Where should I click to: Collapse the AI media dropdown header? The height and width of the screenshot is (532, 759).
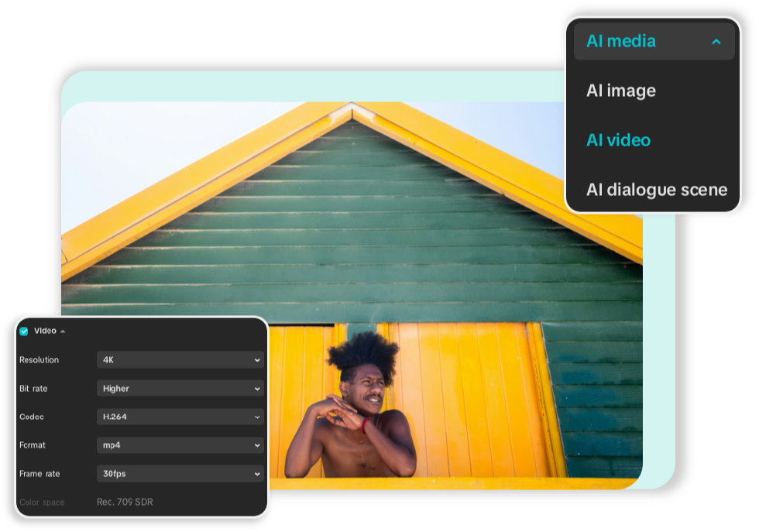654,42
